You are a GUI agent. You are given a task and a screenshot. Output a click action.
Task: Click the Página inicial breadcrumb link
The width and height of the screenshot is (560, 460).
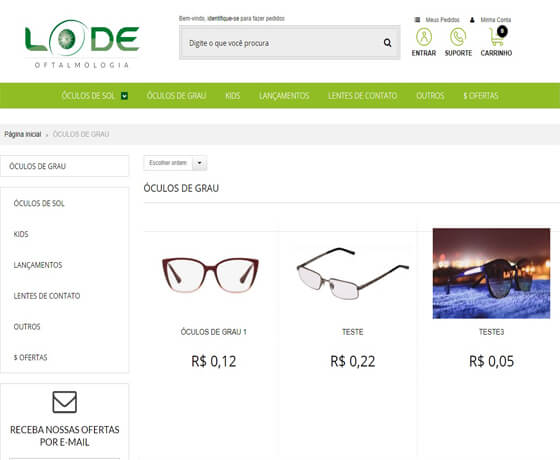click(x=22, y=134)
